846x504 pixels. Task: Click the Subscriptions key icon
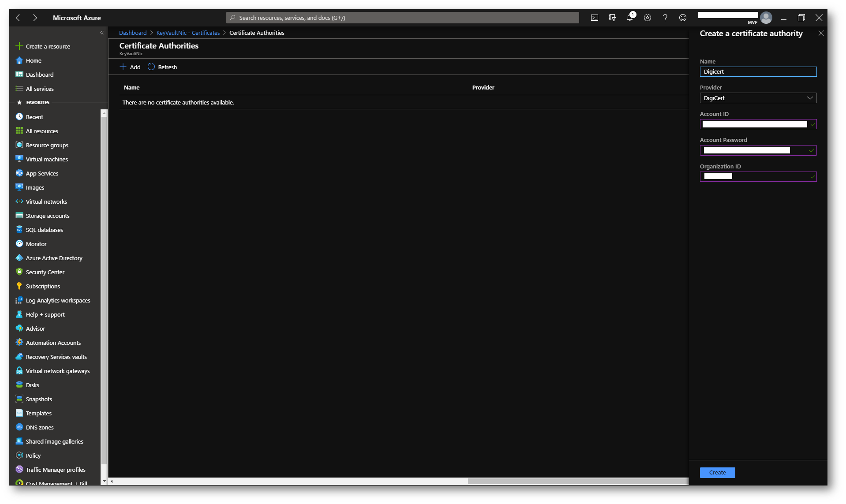click(x=19, y=286)
